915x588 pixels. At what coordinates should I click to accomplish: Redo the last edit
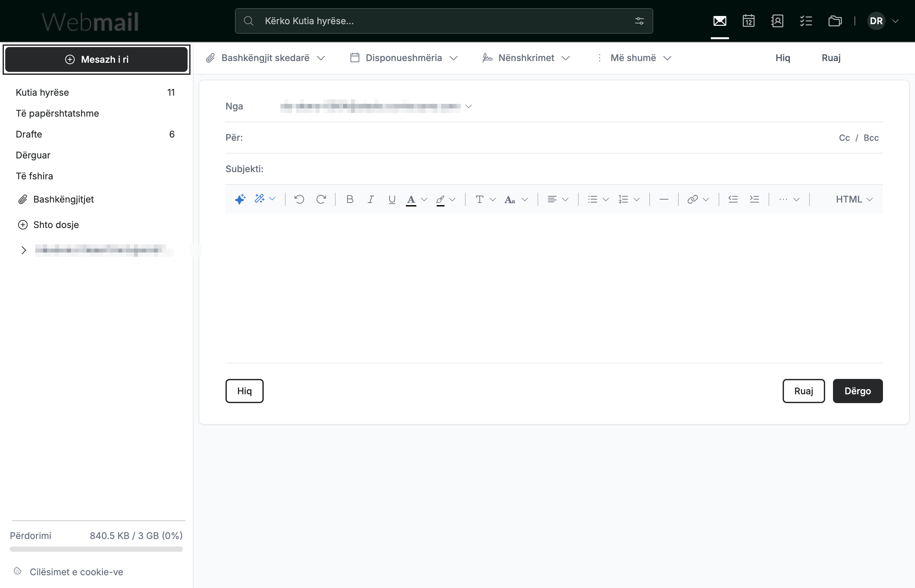pyautogui.click(x=321, y=199)
